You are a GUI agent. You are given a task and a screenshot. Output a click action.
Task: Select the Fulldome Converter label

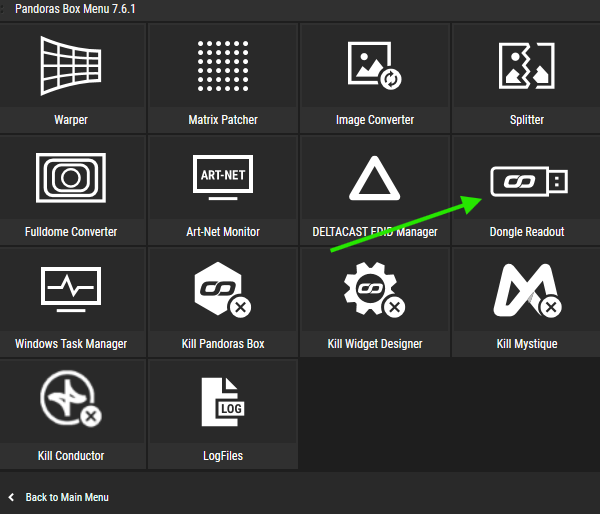point(71,232)
